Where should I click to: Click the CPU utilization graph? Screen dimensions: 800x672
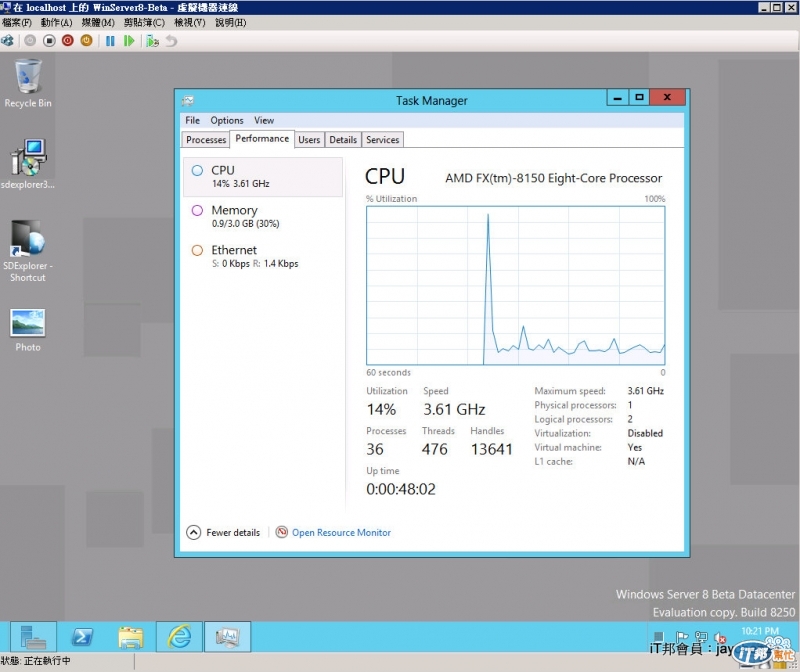pyautogui.click(x=515, y=285)
